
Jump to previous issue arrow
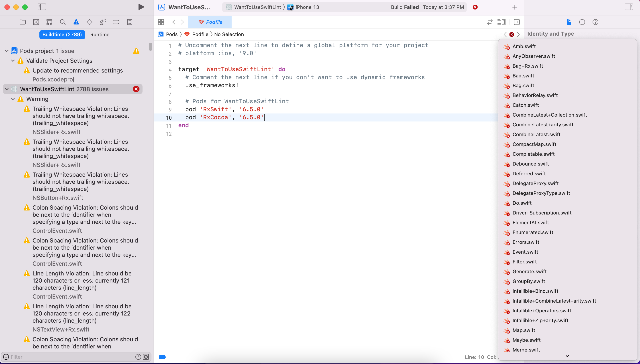[505, 34]
